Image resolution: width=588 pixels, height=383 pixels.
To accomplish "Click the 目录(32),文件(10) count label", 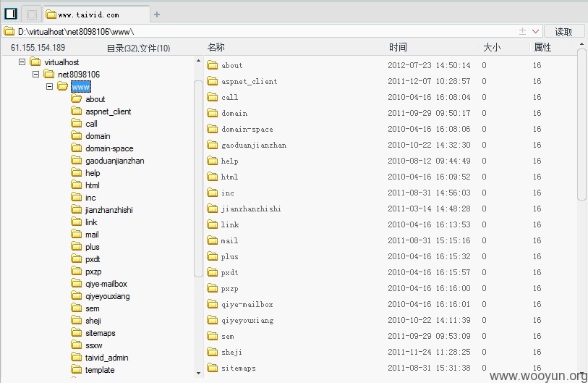I will tap(139, 48).
